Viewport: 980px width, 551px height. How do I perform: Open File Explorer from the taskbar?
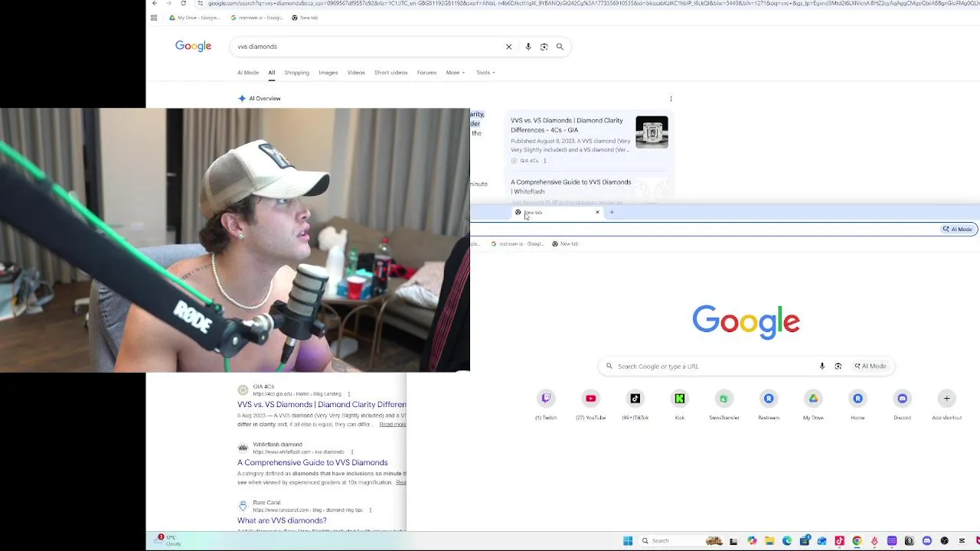point(769,541)
